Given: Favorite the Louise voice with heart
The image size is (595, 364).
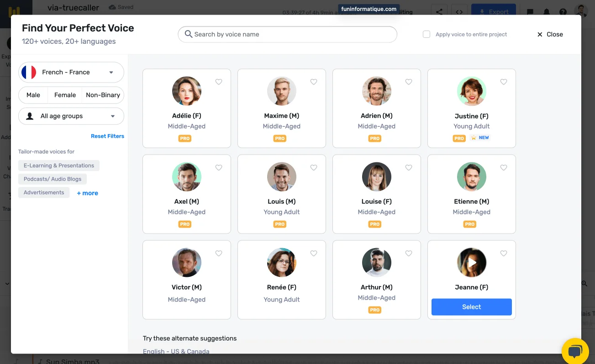Looking at the screenshot, I should pyautogui.click(x=409, y=168).
